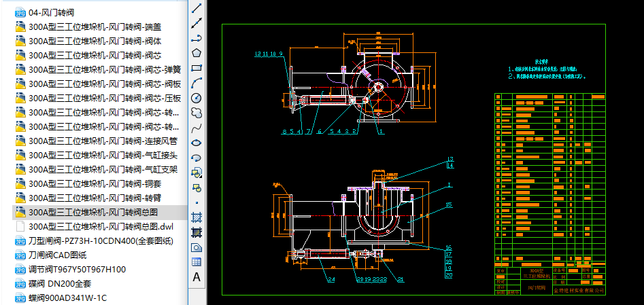Select the Rectangle tool
The width and height of the screenshot is (644, 305).
pos(197,68)
